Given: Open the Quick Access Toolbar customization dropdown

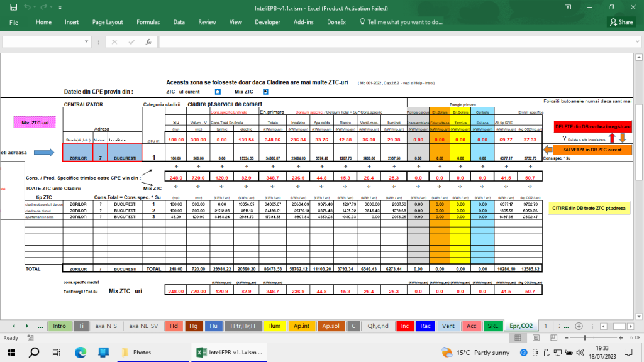Looking at the screenshot, I should click(59, 7).
